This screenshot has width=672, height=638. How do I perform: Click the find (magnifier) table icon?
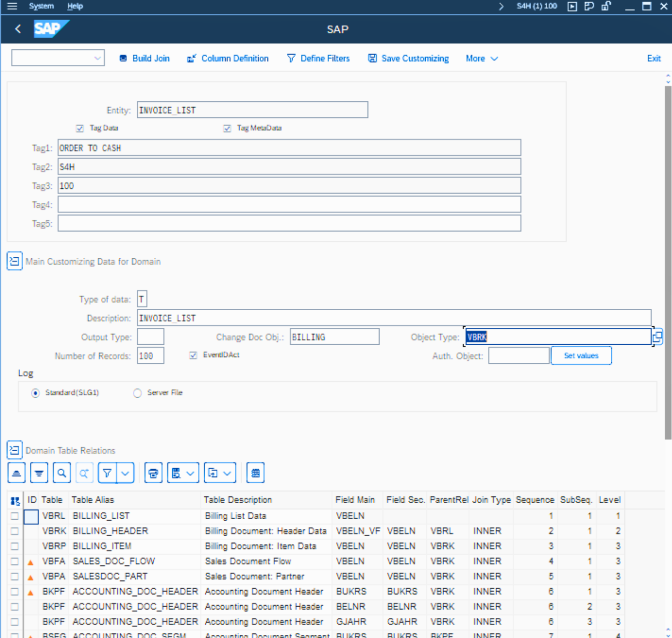tap(62, 473)
